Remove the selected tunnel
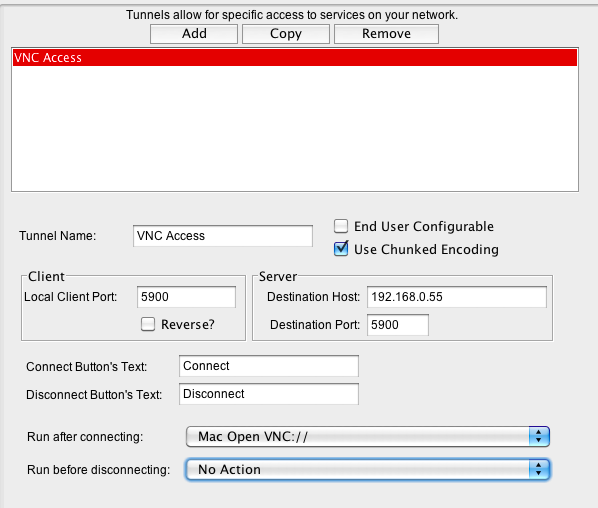 point(386,34)
